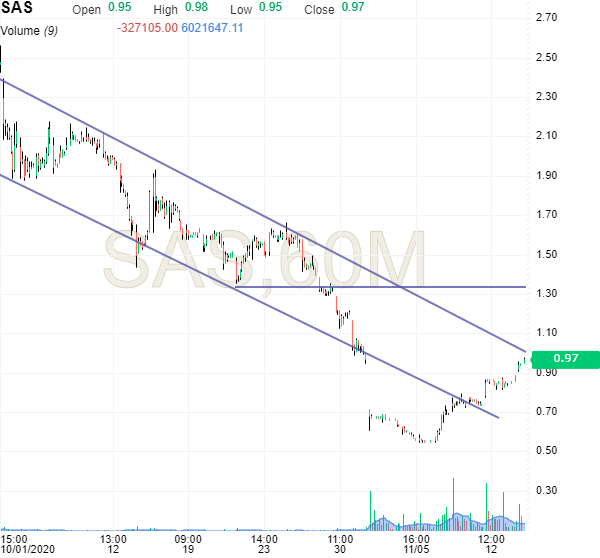
Task: Click the SAS ticker symbol label
Action: point(17,9)
